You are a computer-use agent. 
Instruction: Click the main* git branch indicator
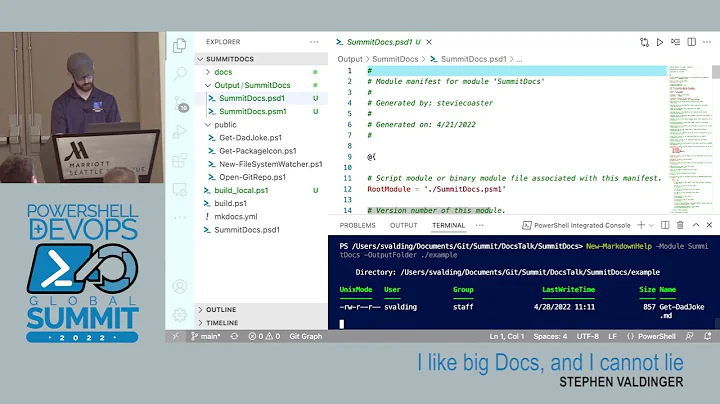(206, 337)
